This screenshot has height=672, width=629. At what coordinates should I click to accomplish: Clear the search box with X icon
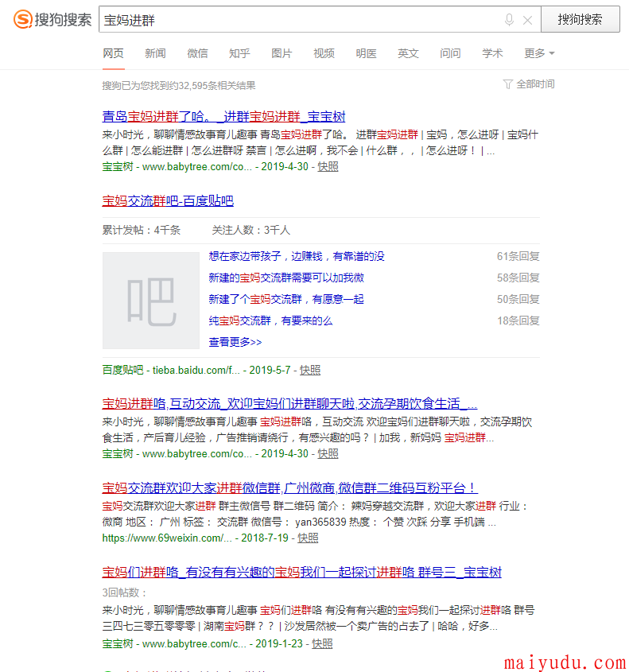[527, 20]
